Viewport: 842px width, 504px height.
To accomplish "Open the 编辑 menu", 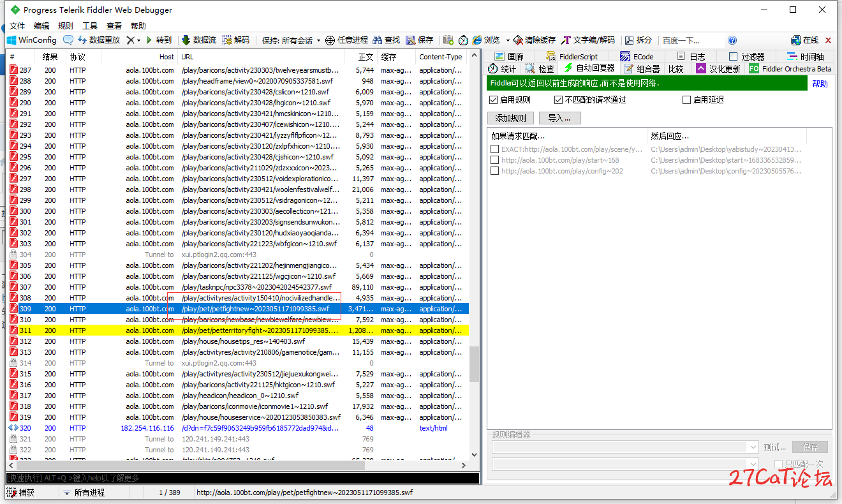I will coord(41,26).
